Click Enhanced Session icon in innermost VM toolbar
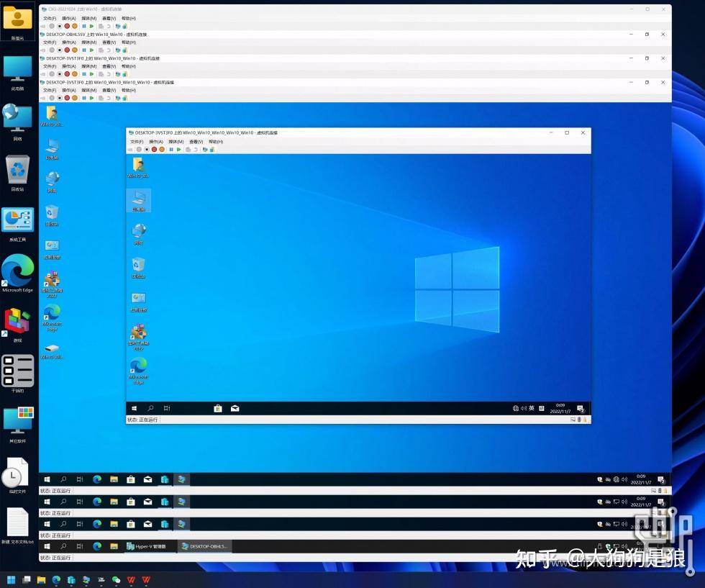Screen dimensions: 705x588 click(205, 150)
